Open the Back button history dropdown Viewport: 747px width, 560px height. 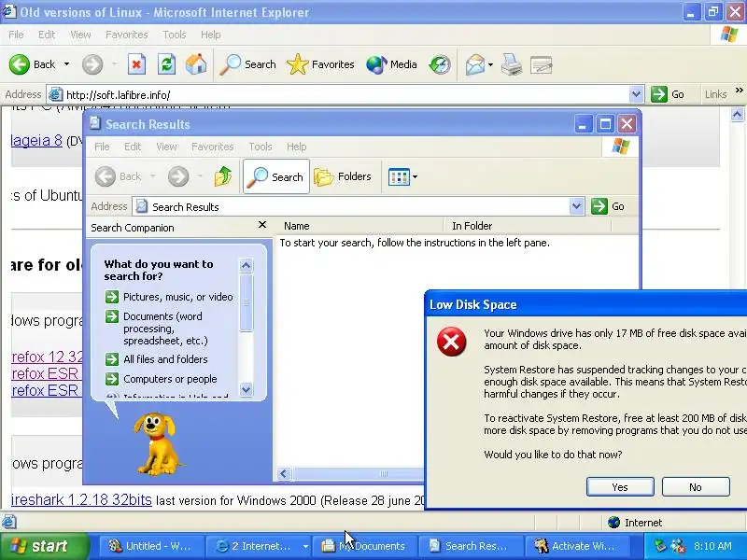66,64
